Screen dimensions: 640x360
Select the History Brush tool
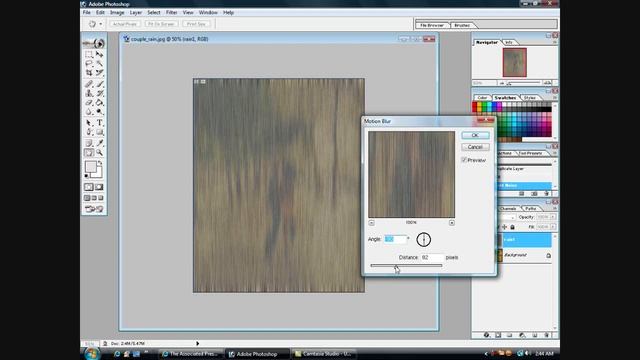[x=100, y=93]
